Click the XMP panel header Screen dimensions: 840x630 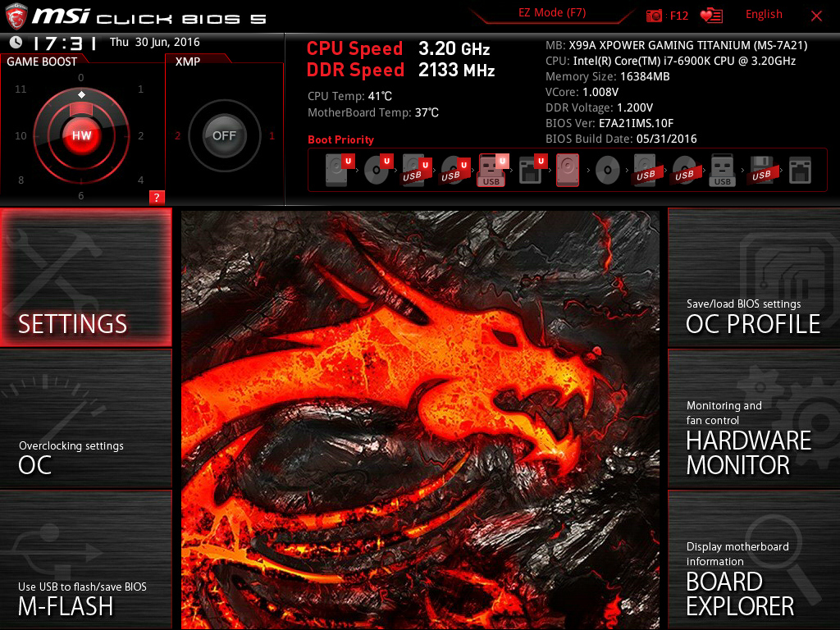pos(188,62)
